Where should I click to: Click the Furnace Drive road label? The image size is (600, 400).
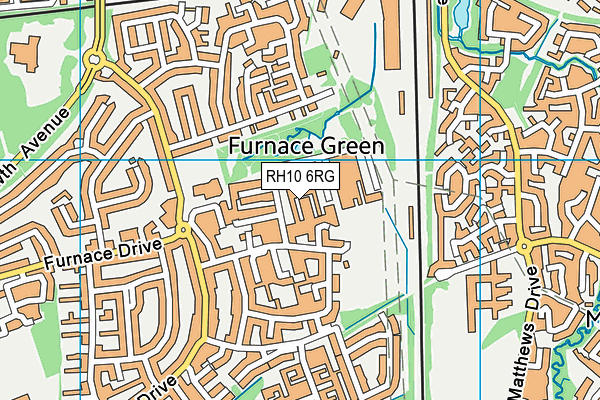click(x=103, y=254)
